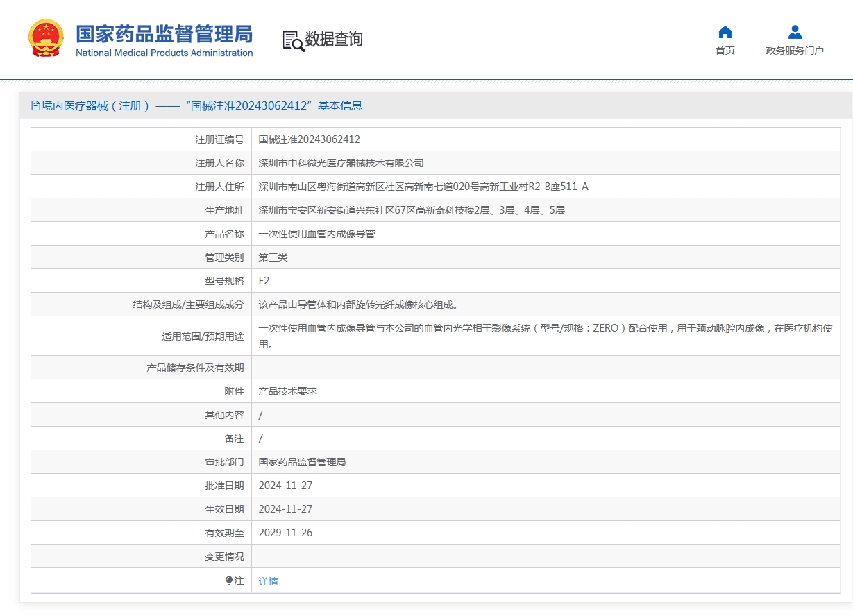Select the structure text 该产品由导管体和内部旋转光纤成像核心组成
853x616 pixels.
[x=358, y=305]
